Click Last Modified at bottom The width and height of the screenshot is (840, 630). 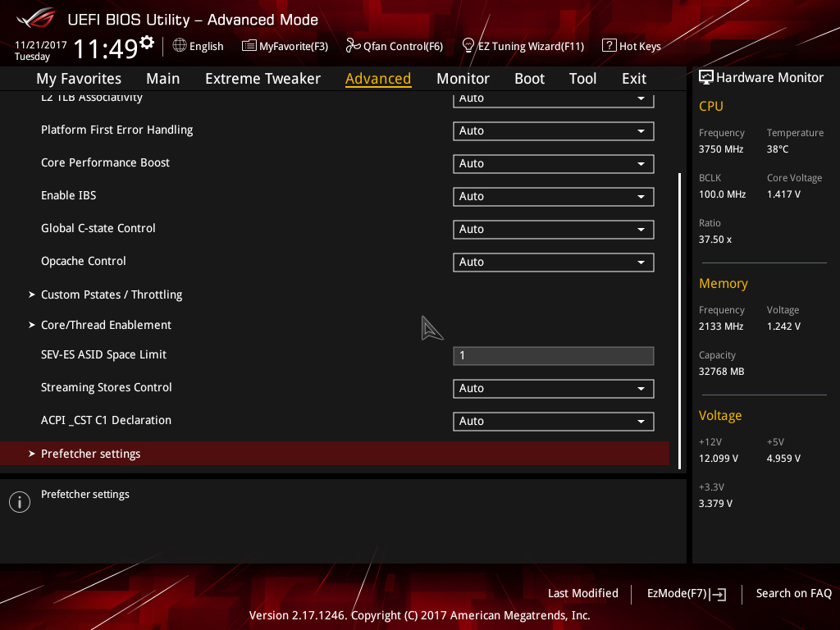pyautogui.click(x=583, y=593)
